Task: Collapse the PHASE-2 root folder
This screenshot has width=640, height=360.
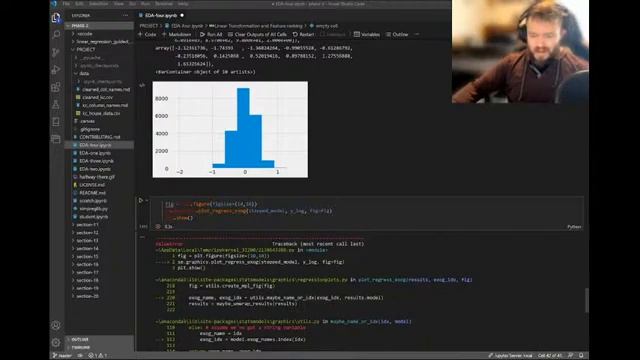Action: point(100,26)
